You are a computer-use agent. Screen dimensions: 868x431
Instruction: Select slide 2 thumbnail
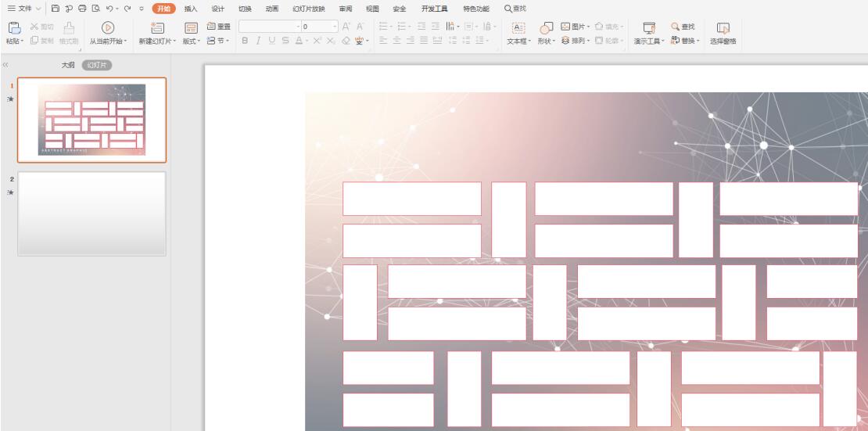pos(92,214)
